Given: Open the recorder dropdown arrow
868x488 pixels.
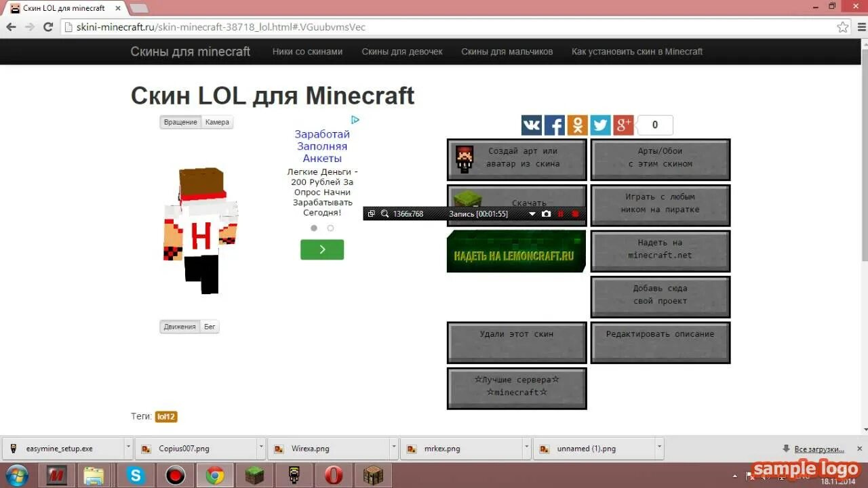Looking at the screenshot, I should [x=532, y=214].
